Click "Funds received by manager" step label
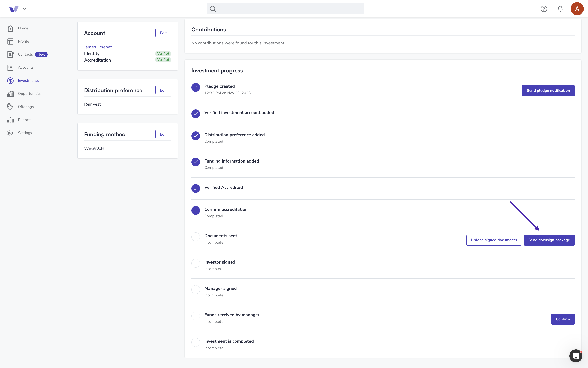588x368 pixels. tap(232, 315)
